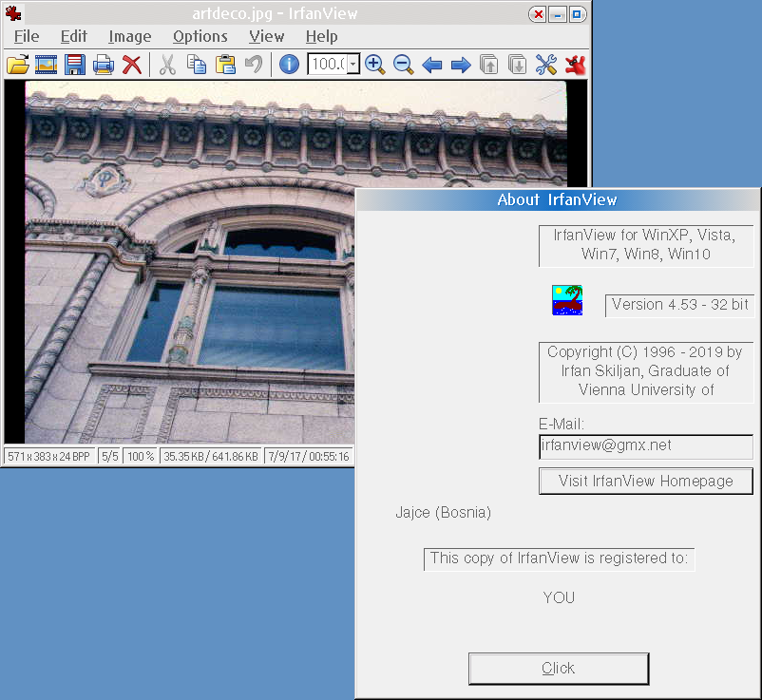The width and height of the screenshot is (762, 700).
Task: Go to next image with the right arrow
Action: pos(461,65)
